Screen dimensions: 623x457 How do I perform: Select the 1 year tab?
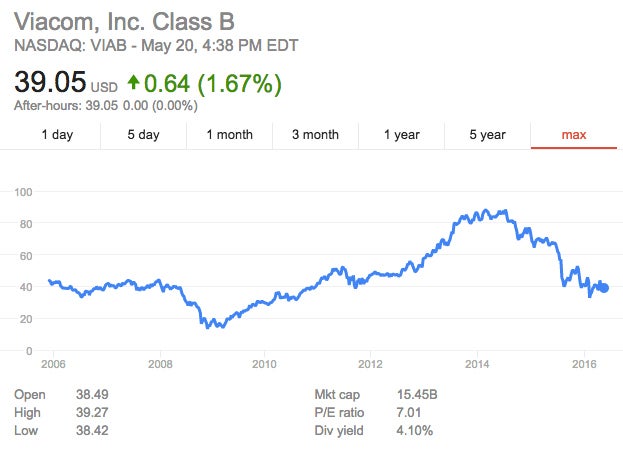point(401,134)
